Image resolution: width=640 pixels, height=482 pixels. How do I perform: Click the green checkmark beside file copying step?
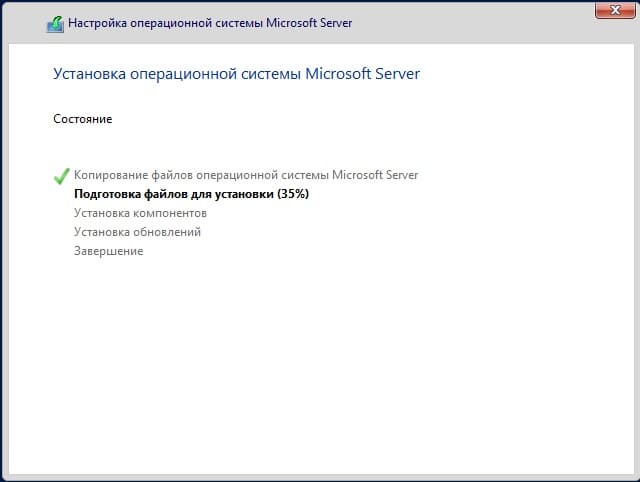(x=61, y=176)
